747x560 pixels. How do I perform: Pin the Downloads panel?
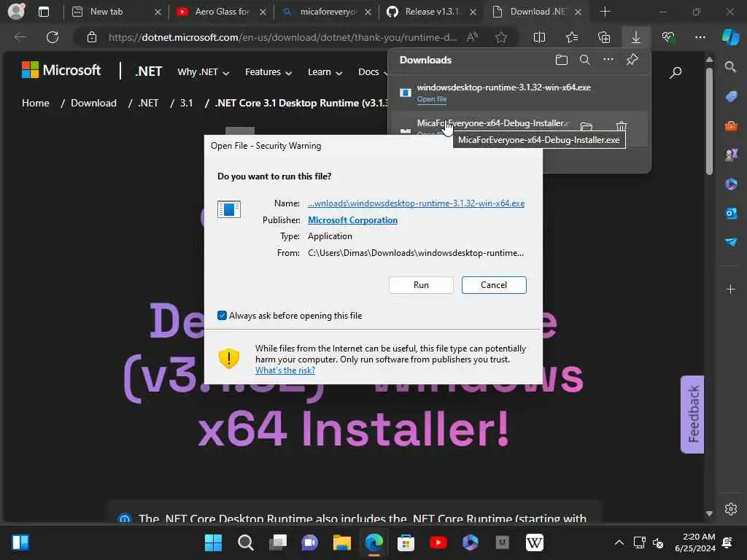[x=632, y=60]
